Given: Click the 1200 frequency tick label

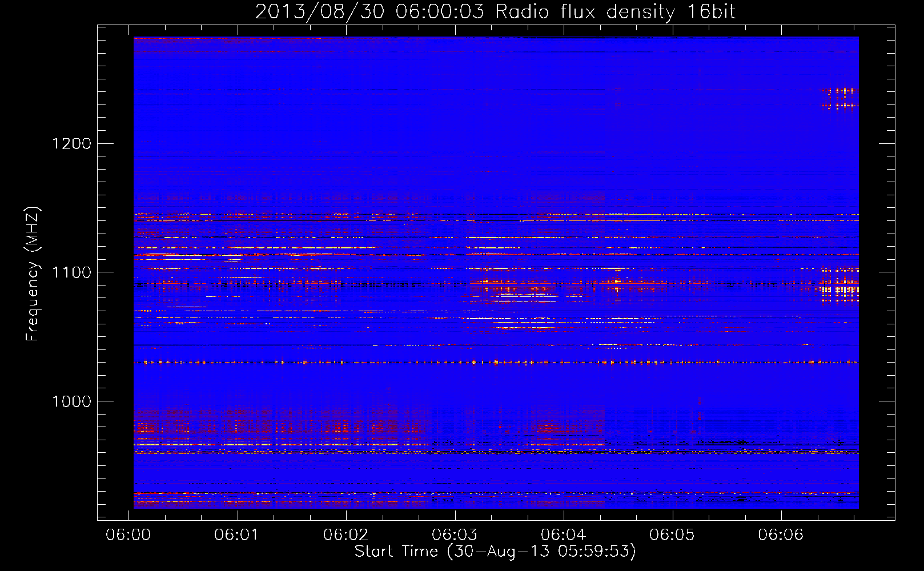Looking at the screenshot, I should pyautogui.click(x=71, y=143).
